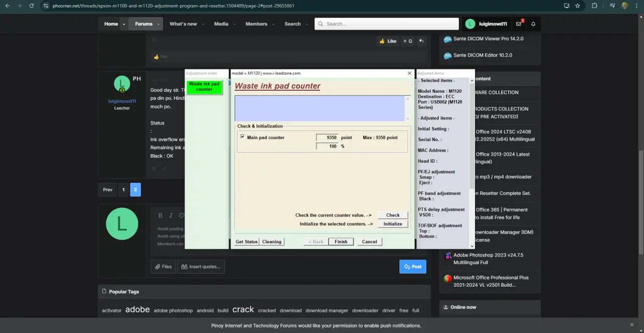644x333 pixels.
Task: Open the browser Extensions puzzle icon
Action: point(595,6)
